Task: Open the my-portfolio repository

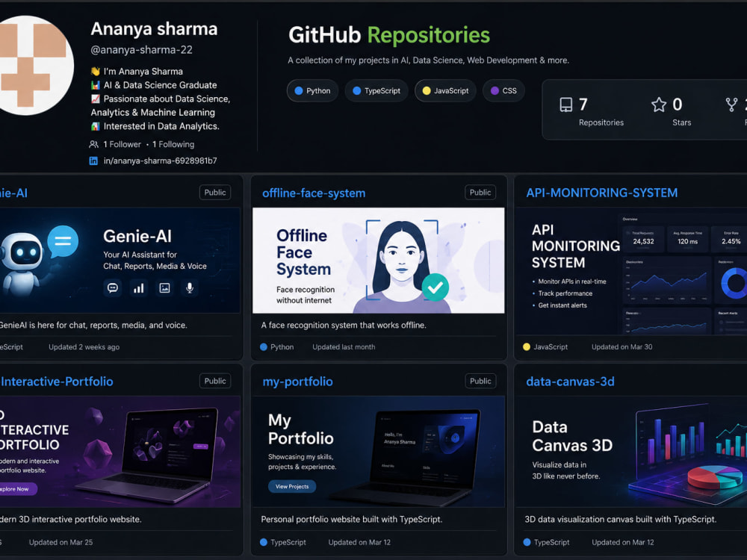Action: click(x=298, y=382)
